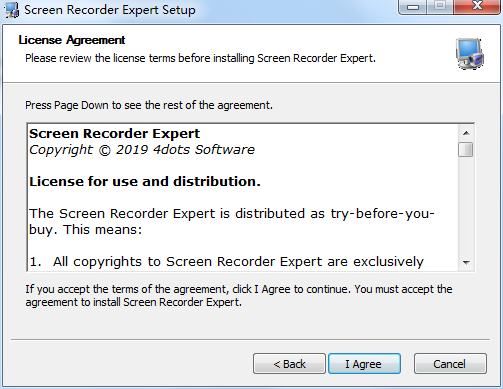Screen dimensions: 503x389
Task: Click the 'Screen Recorder Expert Setup' window title
Action: [x=110, y=10]
